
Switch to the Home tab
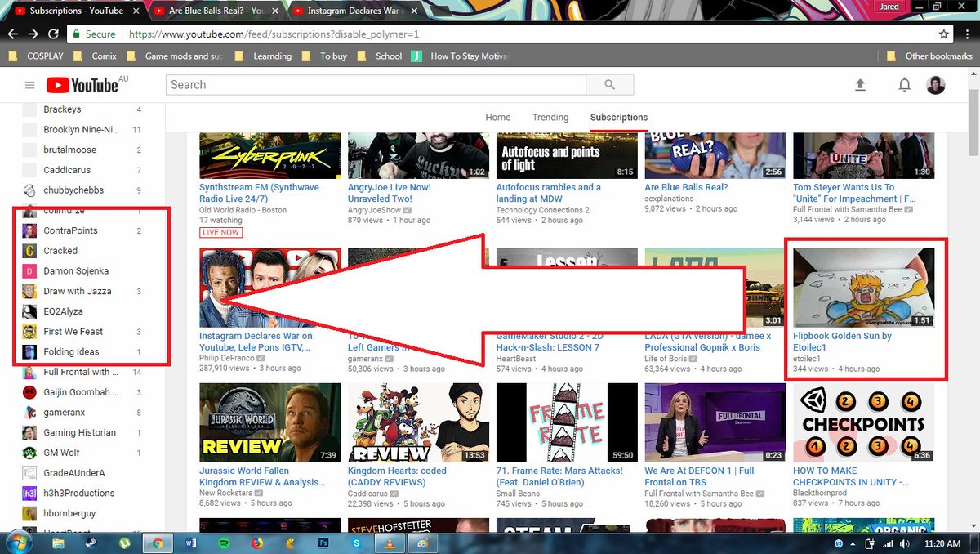click(498, 118)
